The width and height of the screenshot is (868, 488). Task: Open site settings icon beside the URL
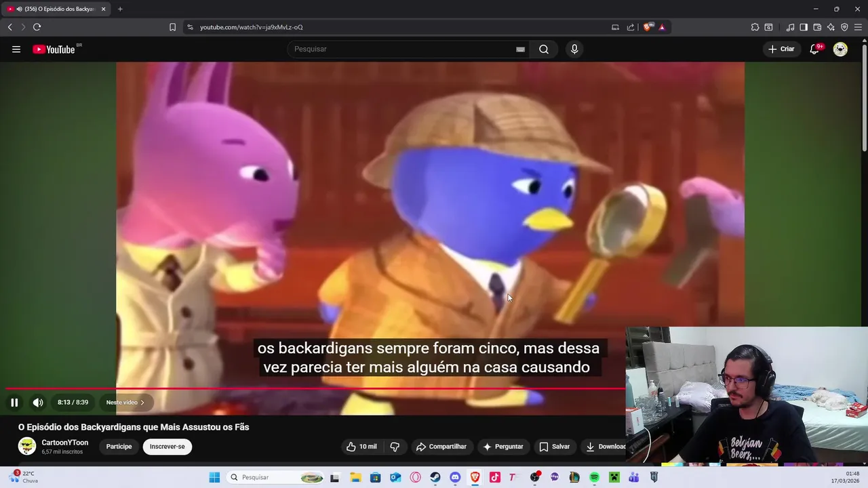(190, 27)
